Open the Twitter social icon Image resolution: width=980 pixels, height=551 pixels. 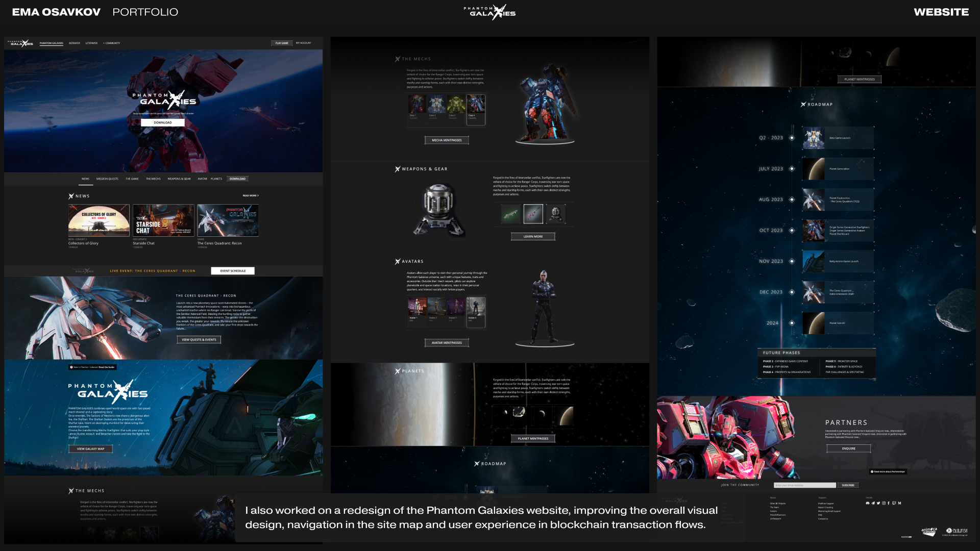[x=878, y=503]
